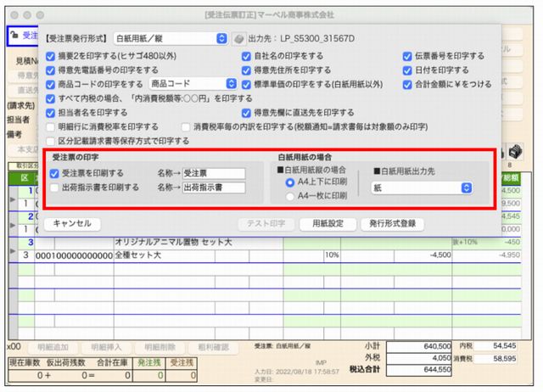Screen dimensions: 543x392
Task: Click the キャンセル button
Action: [73, 224]
